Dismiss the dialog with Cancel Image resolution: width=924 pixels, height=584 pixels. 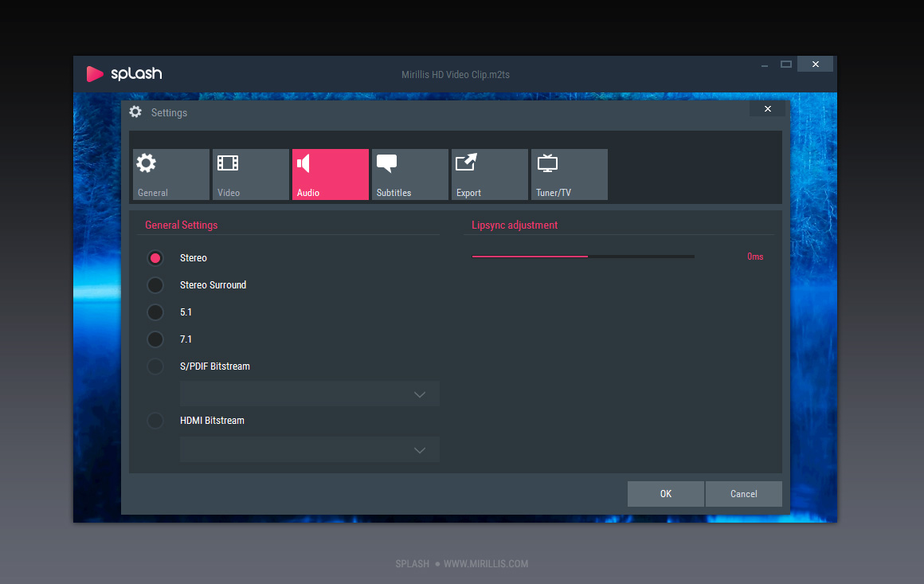tap(744, 494)
